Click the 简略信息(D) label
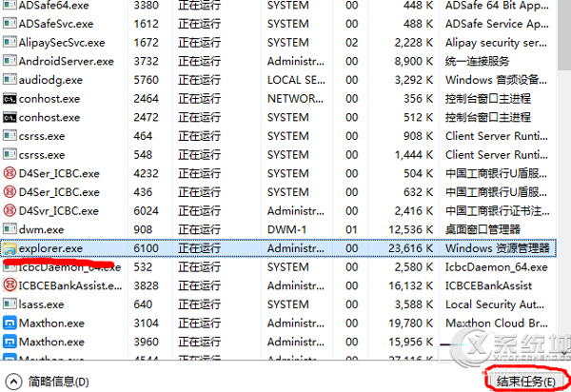The image size is (571, 392). pos(59,382)
